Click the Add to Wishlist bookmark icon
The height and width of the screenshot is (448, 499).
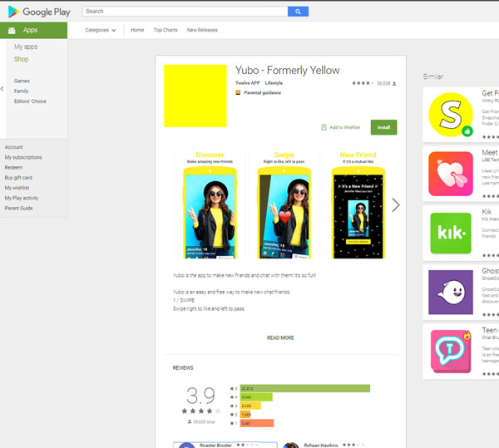tap(324, 127)
